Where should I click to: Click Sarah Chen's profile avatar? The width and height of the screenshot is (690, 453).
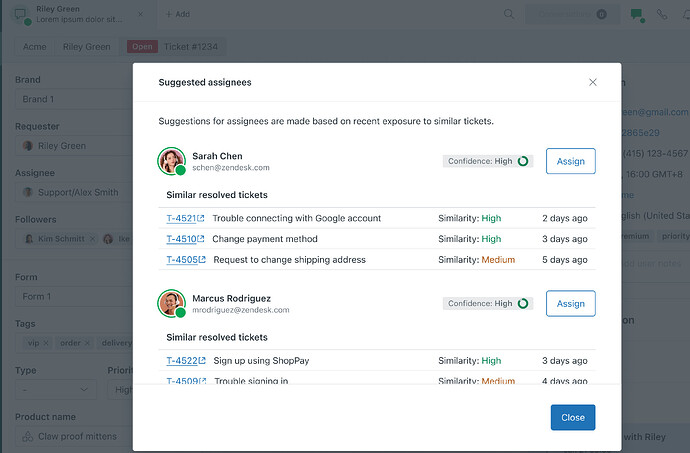tap(172, 161)
